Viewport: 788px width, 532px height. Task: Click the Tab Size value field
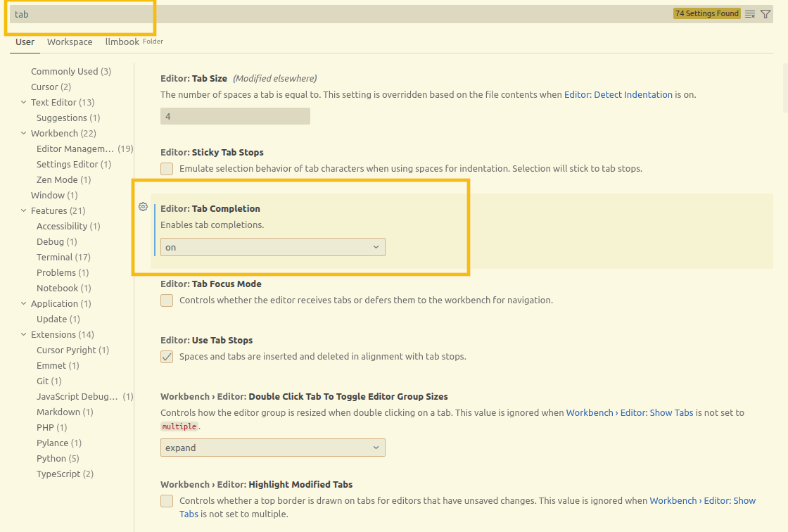236,116
